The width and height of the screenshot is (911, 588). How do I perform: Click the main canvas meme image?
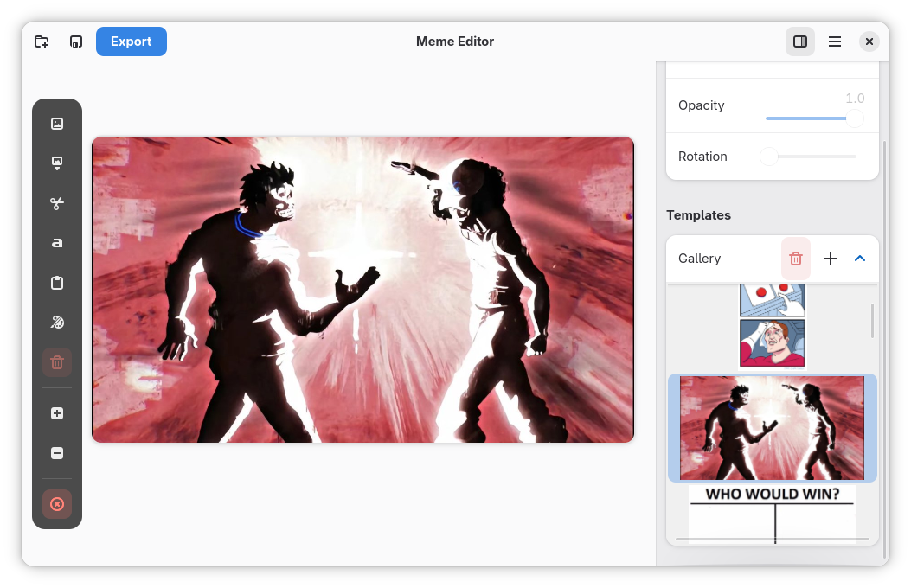pyautogui.click(x=363, y=290)
